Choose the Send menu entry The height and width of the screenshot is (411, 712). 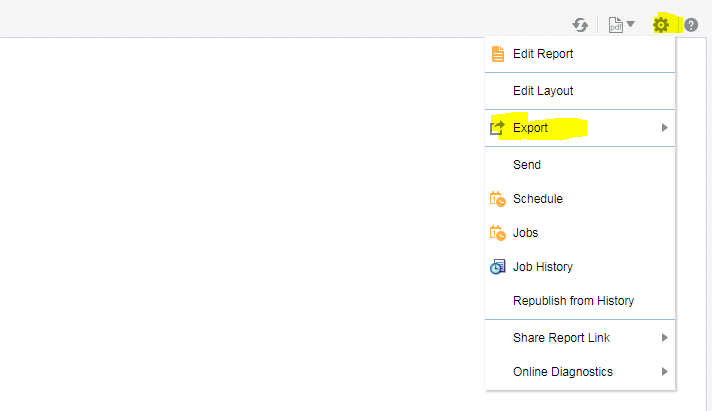[x=527, y=165]
